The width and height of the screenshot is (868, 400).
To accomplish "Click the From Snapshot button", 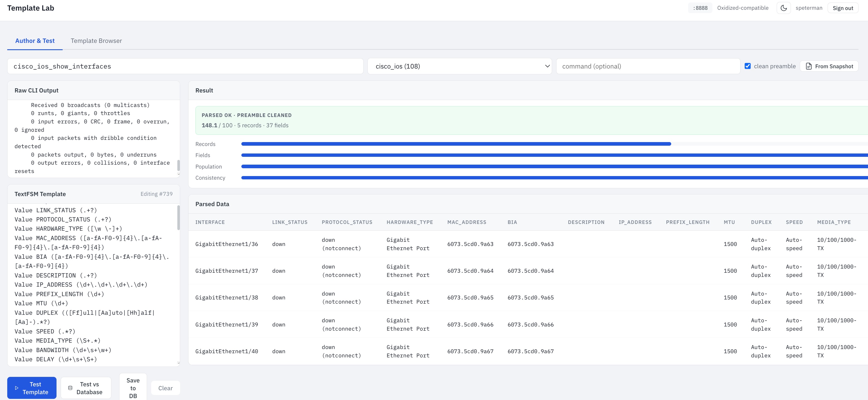I will pos(829,67).
